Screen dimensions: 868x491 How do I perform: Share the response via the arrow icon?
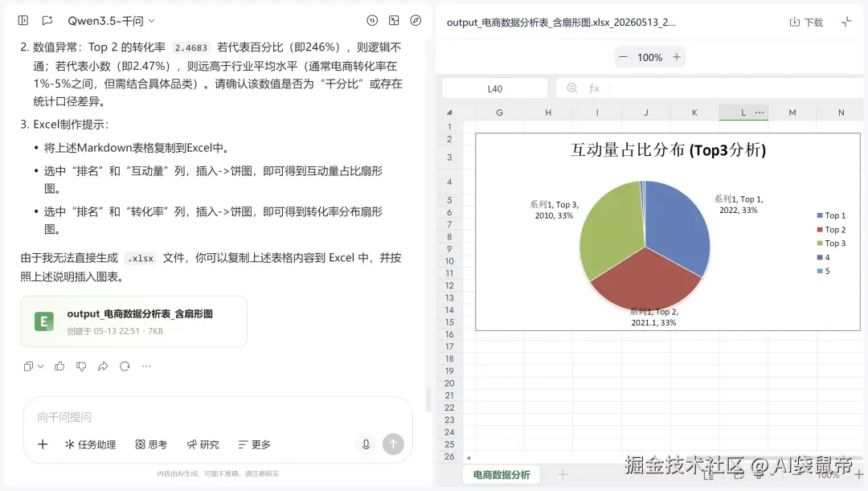click(x=103, y=366)
